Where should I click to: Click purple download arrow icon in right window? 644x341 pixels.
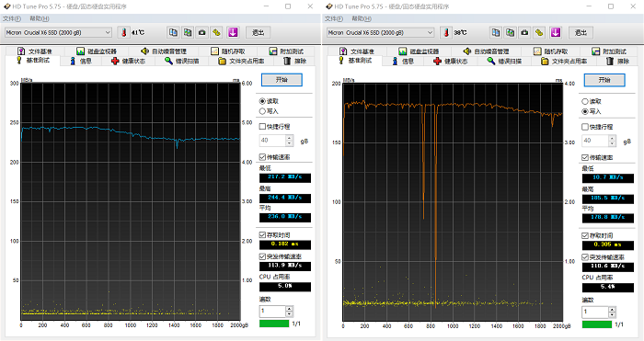556,32
